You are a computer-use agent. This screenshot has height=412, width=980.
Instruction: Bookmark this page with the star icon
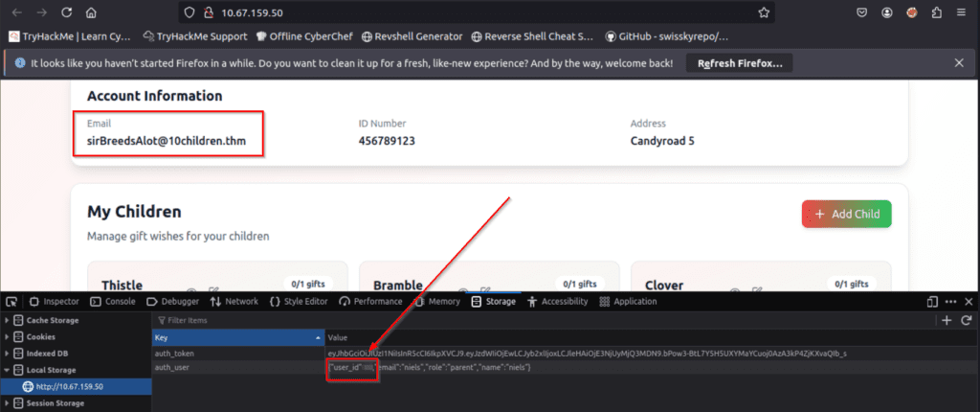764,13
